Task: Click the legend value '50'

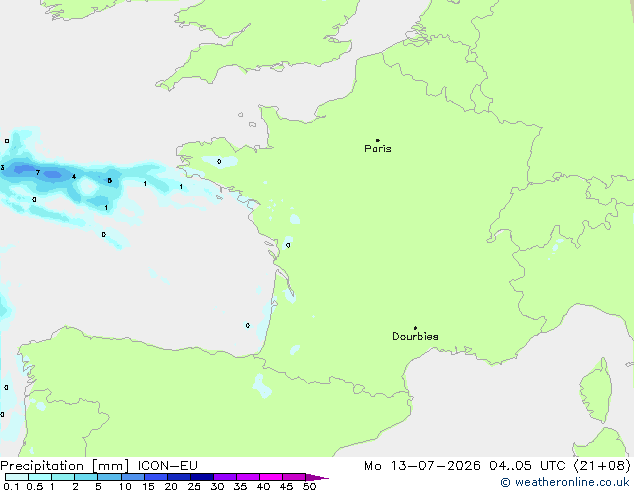Action: click(x=309, y=486)
